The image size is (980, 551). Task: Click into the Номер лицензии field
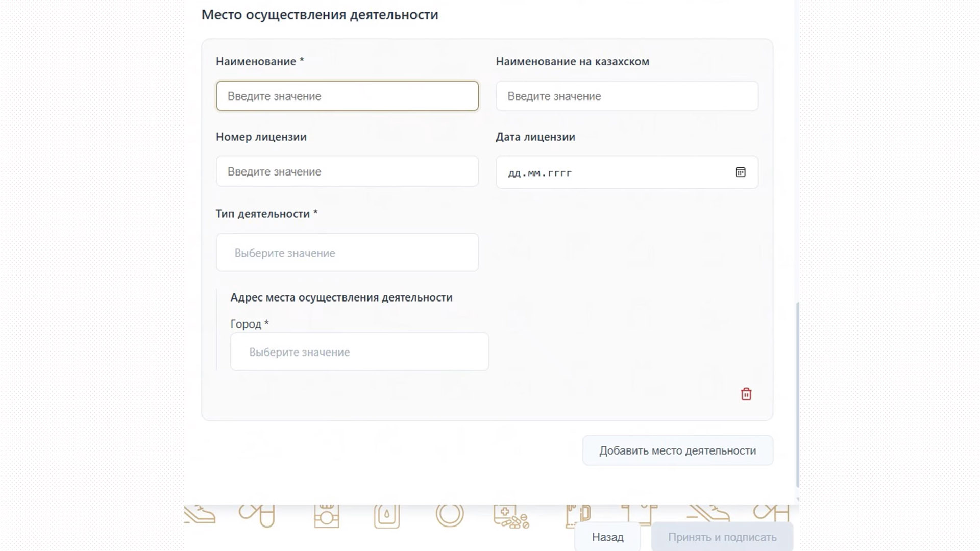point(347,171)
